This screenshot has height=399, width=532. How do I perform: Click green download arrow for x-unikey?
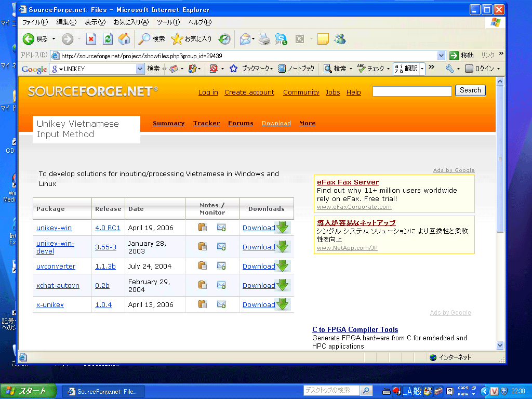click(x=282, y=304)
